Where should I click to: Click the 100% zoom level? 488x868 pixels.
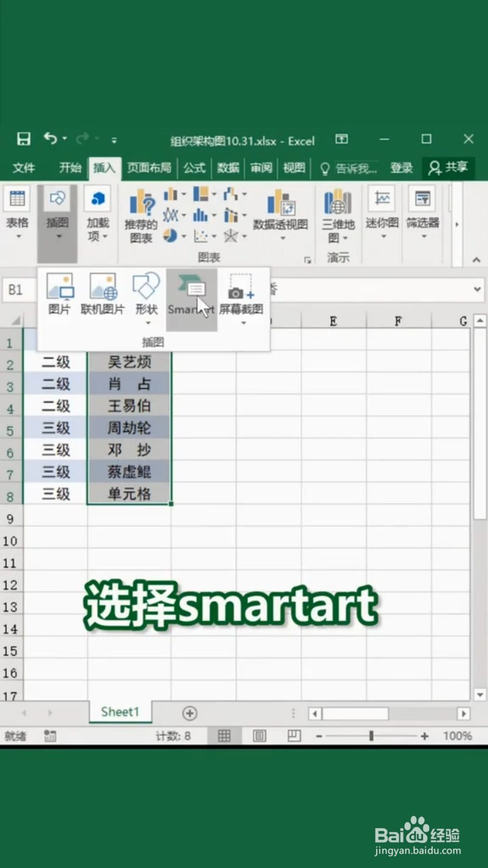[x=457, y=736]
